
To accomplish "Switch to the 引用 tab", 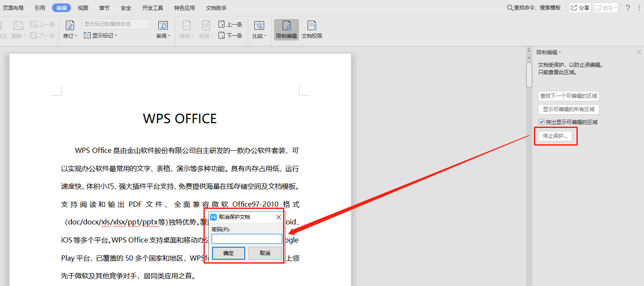I will point(40,8).
